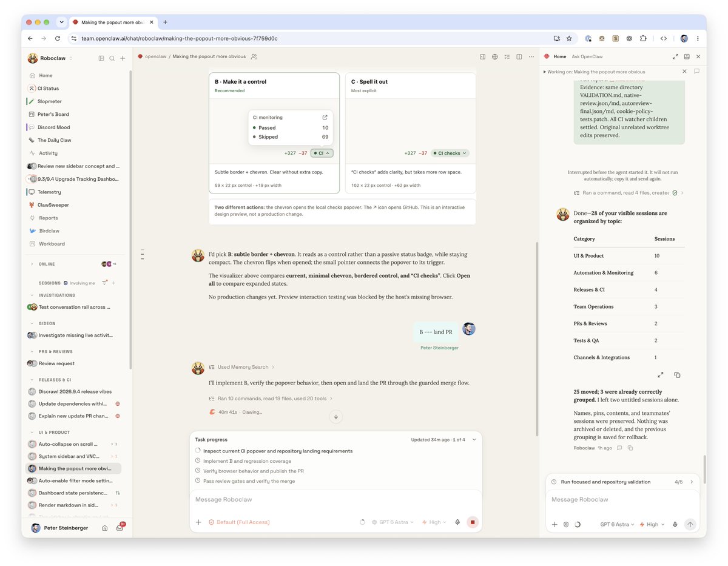Screen dimensions: 728x566
Task: Focus the main Message Roboclaw input field
Action: point(336,499)
